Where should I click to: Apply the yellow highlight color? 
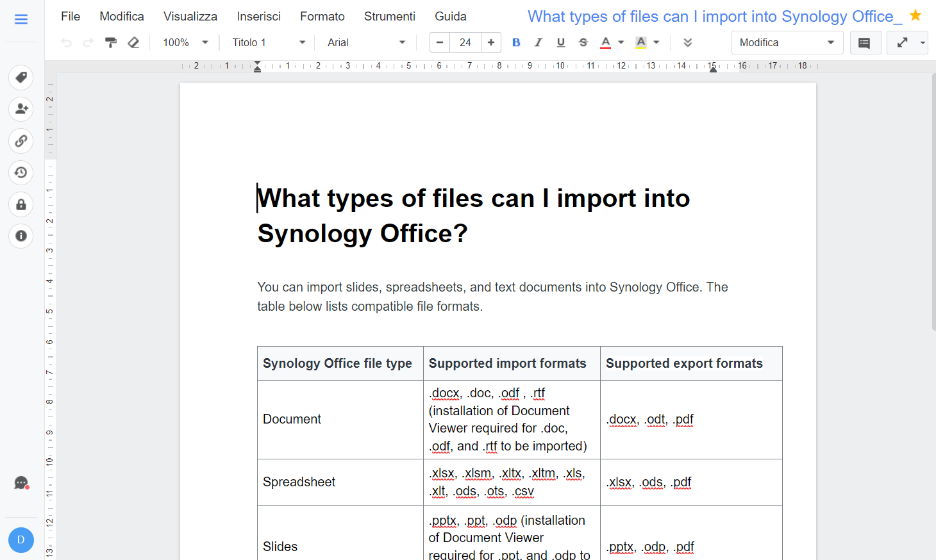pos(641,42)
